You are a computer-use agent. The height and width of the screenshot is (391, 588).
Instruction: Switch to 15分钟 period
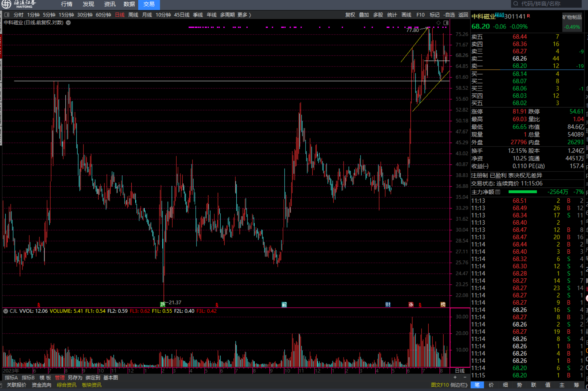[66, 15]
